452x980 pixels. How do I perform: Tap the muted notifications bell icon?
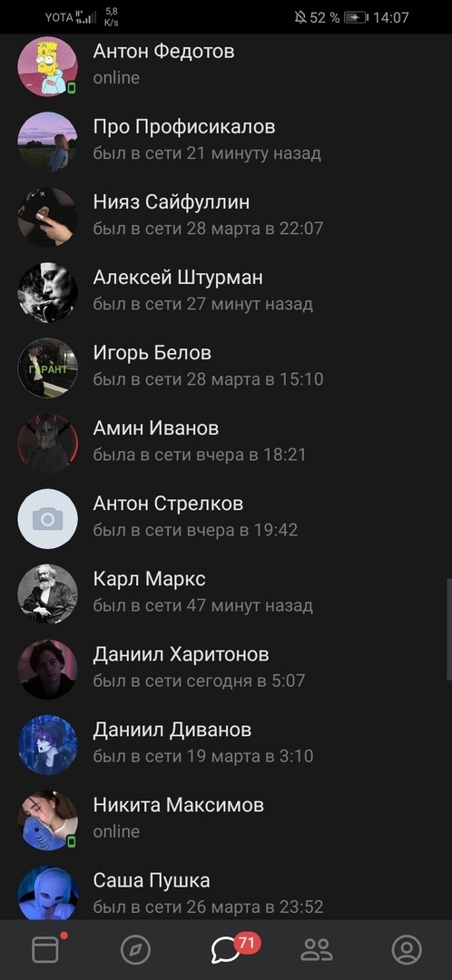tap(300, 17)
